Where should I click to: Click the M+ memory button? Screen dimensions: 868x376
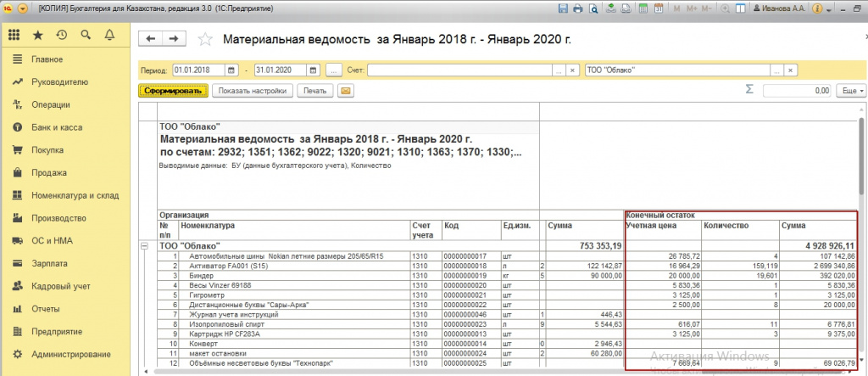pyautogui.click(x=692, y=8)
